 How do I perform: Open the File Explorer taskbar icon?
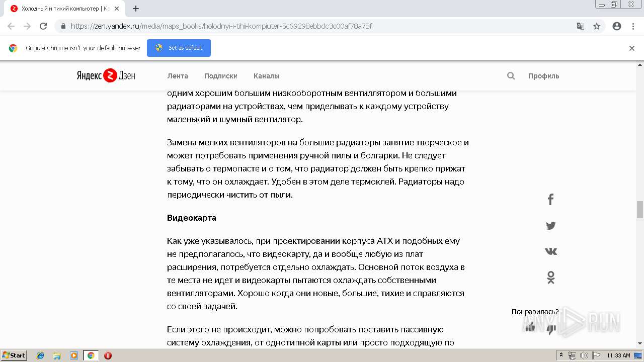57,355
